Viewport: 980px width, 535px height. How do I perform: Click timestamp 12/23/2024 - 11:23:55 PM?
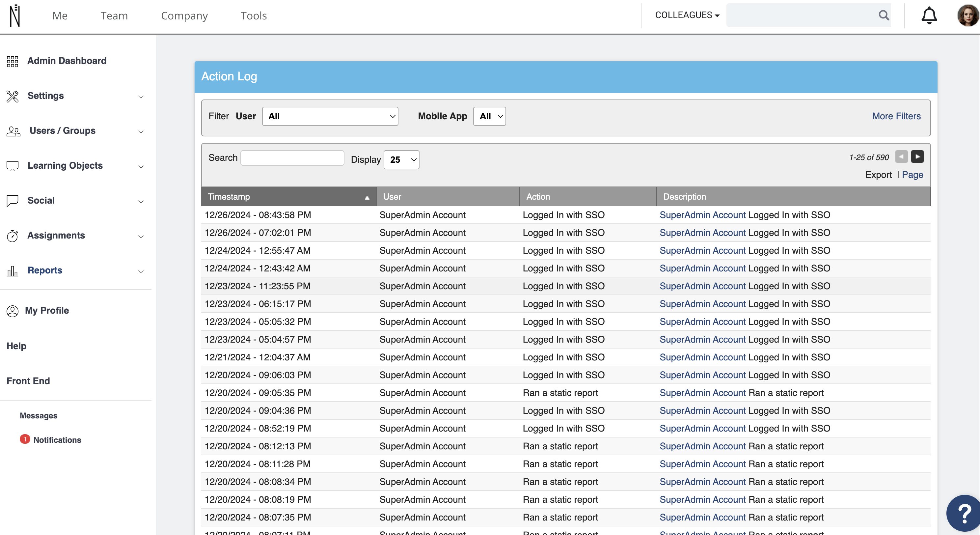tap(257, 286)
